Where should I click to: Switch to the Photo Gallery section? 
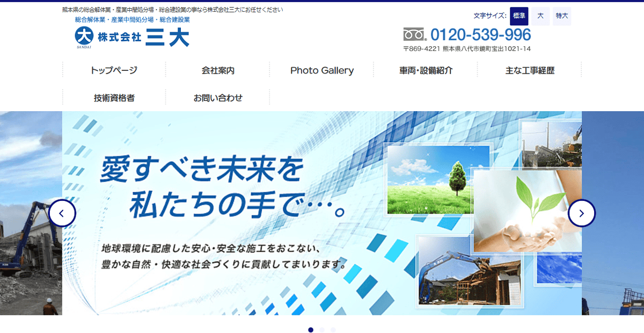pyautogui.click(x=321, y=70)
